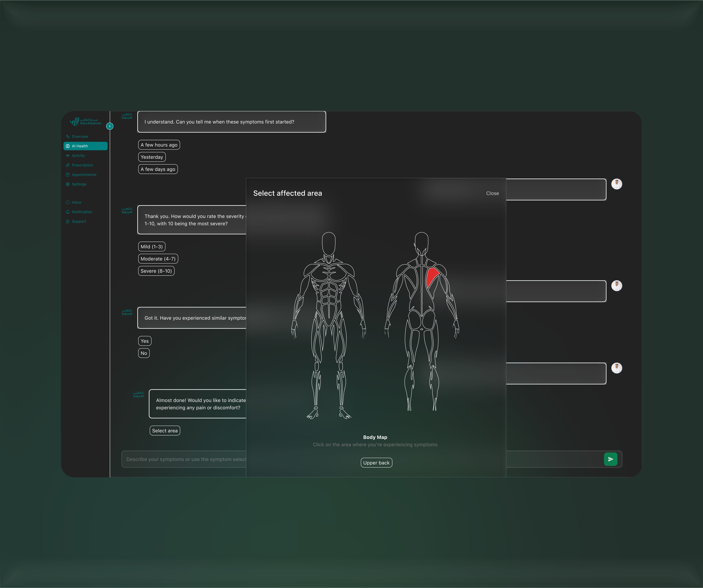The image size is (703, 588).
Task: Open Prescription via the pill icon
Action: [x=68, y=165]
